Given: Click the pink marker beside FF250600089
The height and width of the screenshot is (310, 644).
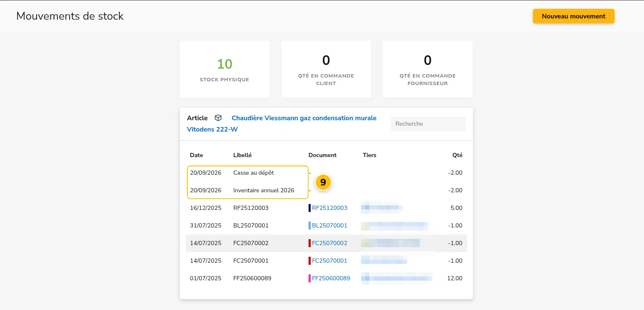Looking at the screenshot, I should pyautogui.click(x=309, y=278).
